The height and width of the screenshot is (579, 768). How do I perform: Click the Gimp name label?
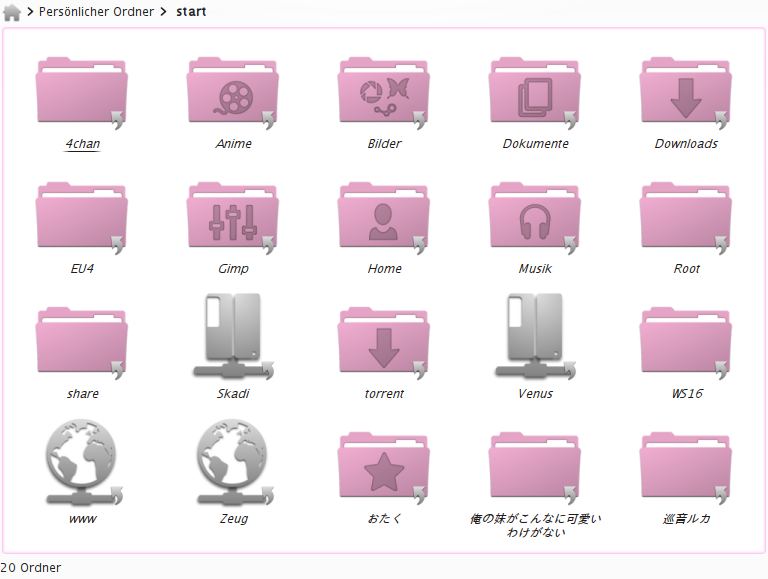233,269
